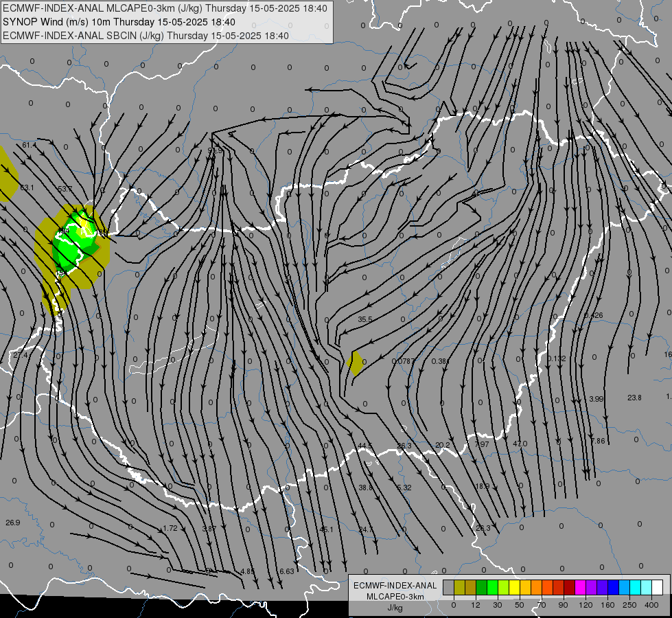Select the bright green legend swatch
Viewport: 672px width, 618px height.
pos(492,587)
